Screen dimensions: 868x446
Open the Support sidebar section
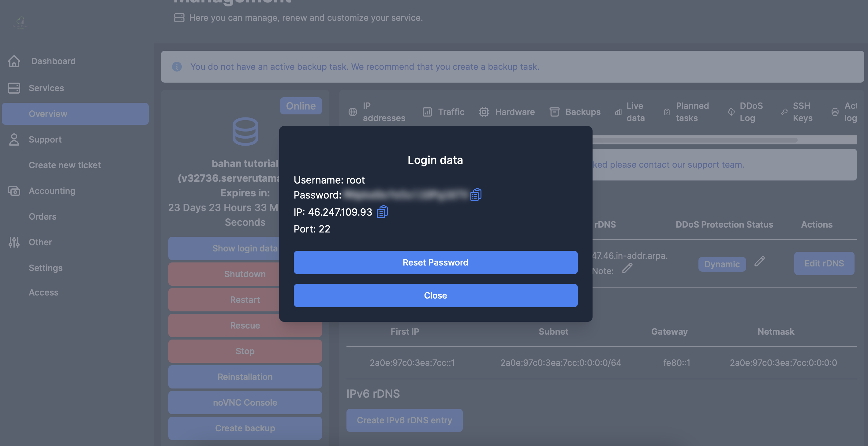45,140
